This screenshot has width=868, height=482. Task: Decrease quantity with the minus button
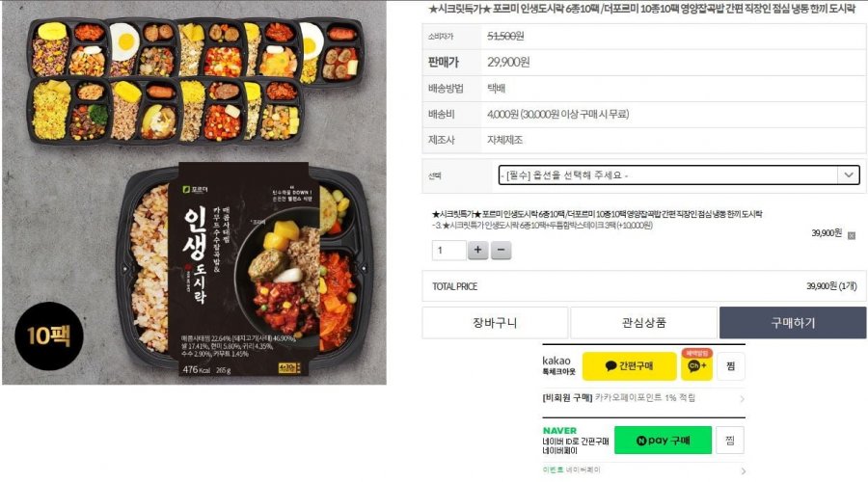[x=501, y=250]
